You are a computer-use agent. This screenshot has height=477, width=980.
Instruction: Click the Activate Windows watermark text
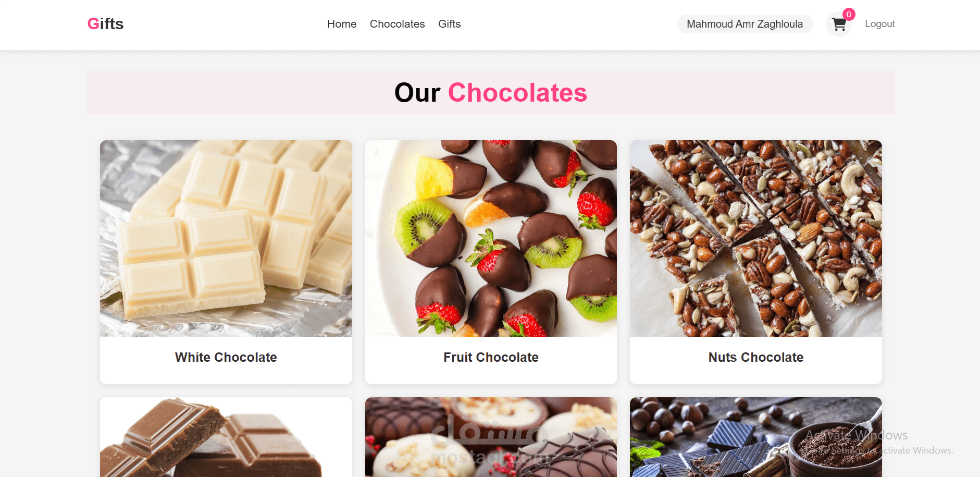click(x=857, y=435)
